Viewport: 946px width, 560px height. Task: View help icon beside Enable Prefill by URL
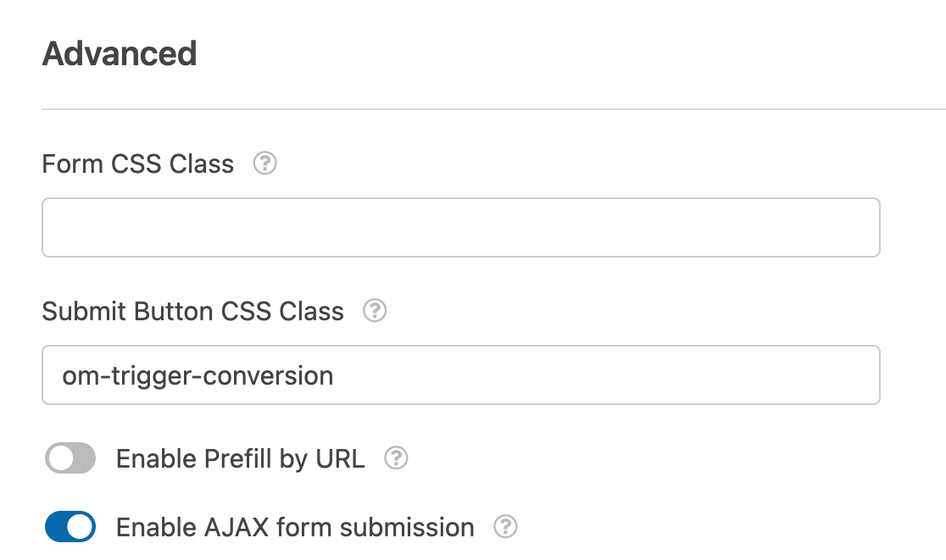pos(397,458)
